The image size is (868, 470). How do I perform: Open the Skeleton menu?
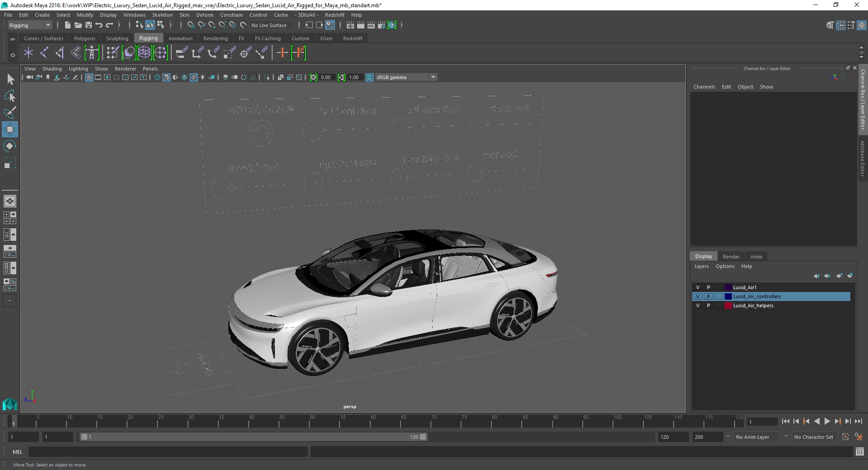(x=162, y=15)
